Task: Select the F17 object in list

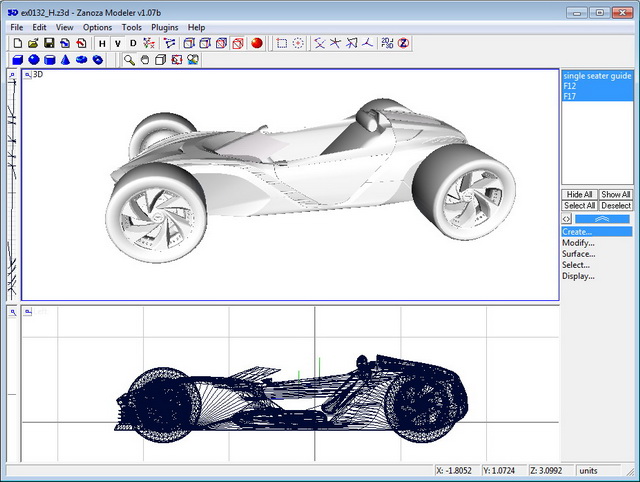Action: [x=597, y=96]
